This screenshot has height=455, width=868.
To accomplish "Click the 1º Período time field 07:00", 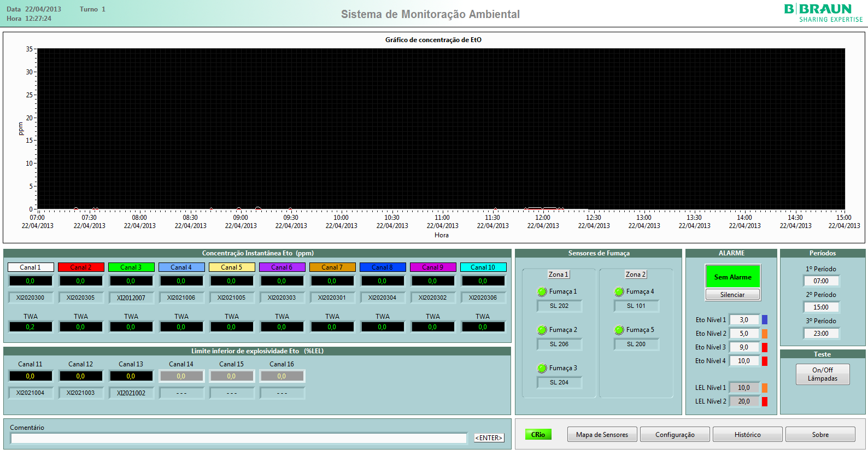I will click(821, 281).
